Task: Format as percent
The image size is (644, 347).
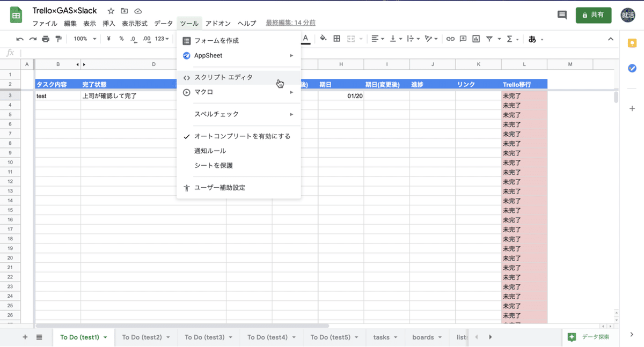Action: [121, 39]
